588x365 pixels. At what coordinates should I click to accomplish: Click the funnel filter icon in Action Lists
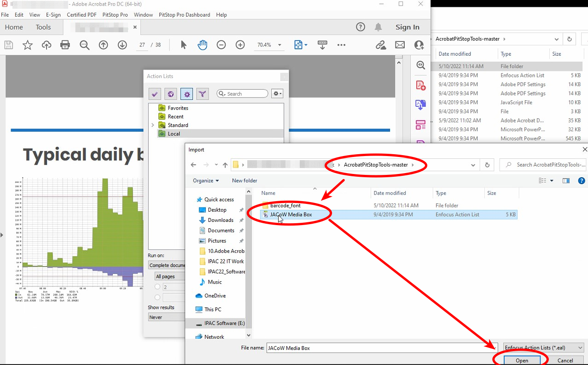click(202, 94)
